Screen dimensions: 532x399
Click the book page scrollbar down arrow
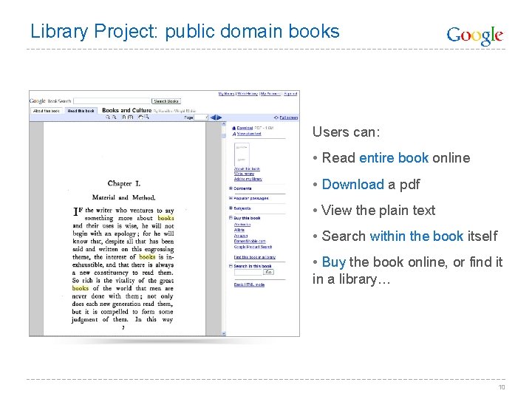pos(224,333)
